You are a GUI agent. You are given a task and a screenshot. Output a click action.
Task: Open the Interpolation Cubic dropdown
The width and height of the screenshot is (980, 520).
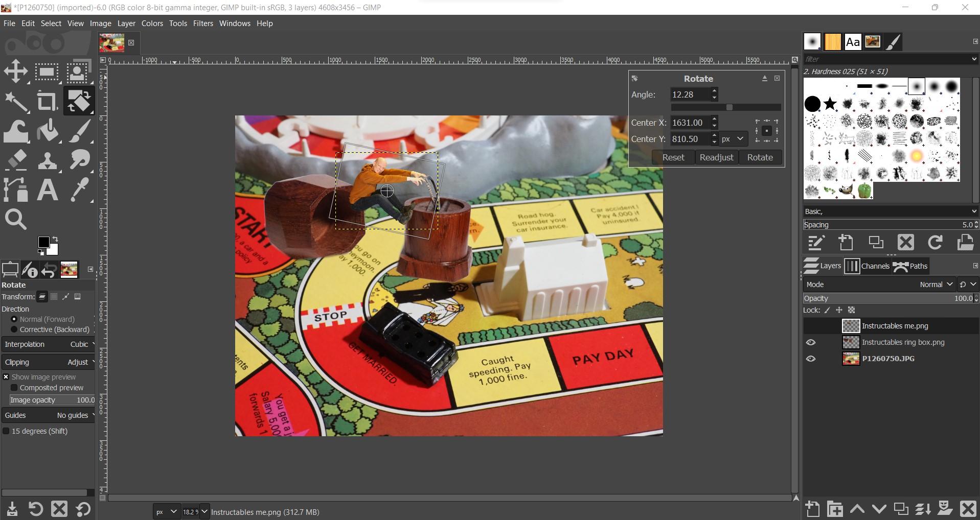click(x=49, y=344)
